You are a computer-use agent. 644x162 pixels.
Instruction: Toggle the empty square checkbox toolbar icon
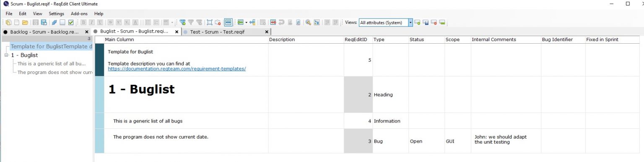click(x=62, y=23)
